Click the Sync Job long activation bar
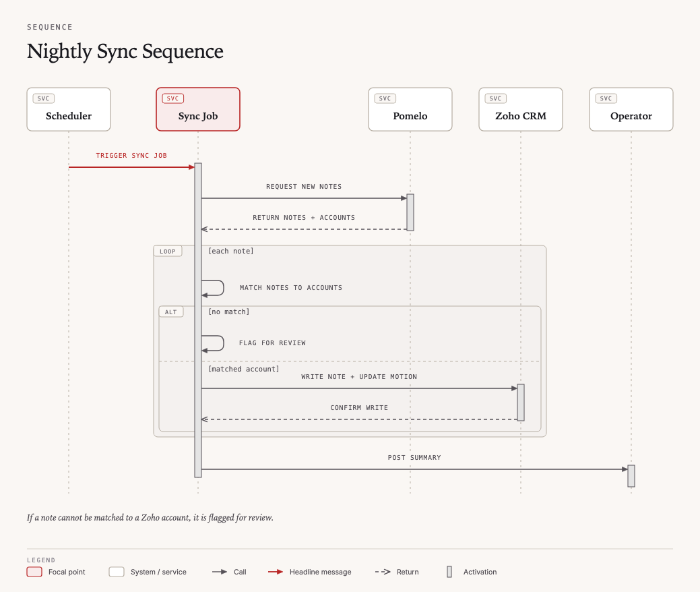 tap(198, 320)
